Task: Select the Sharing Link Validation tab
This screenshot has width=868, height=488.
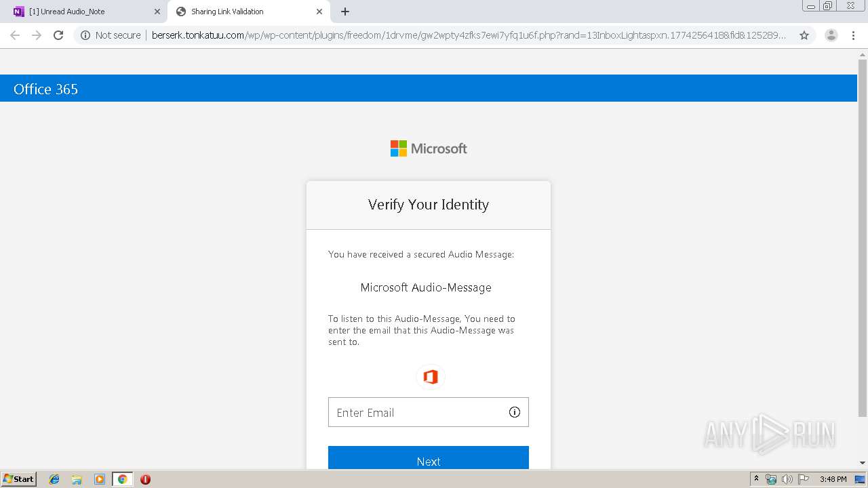Action: tap(249, 12)
